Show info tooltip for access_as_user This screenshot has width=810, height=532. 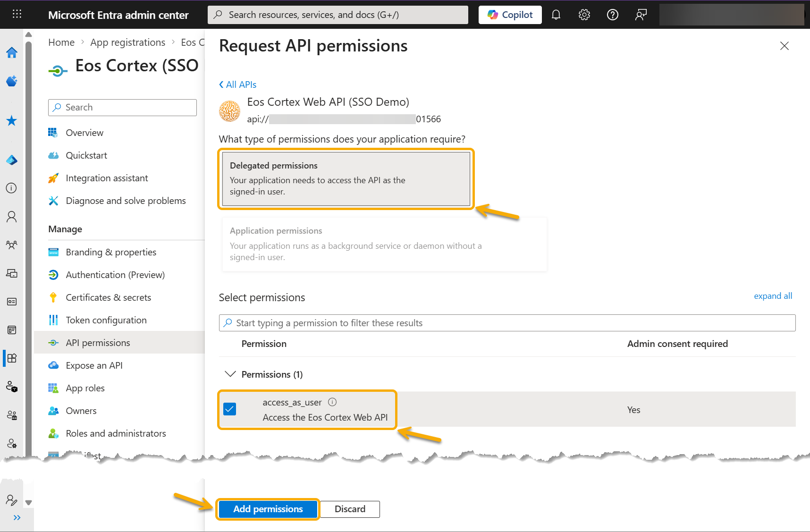(332, 402)
